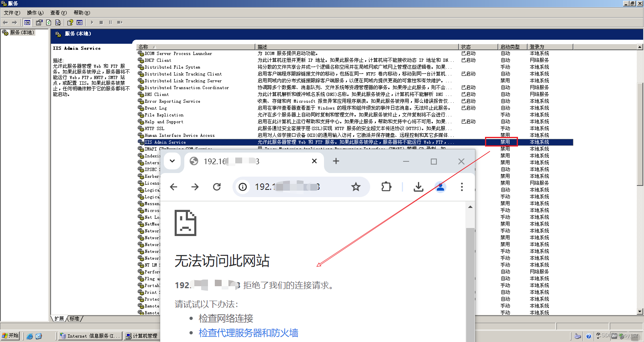Open Chrome downloads icon
This screenshot has height=342, width=644.
coord(418,187)
